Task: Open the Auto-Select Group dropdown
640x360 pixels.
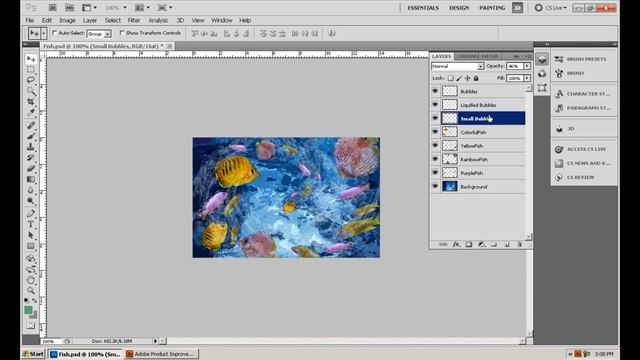Action: [99, 34]
